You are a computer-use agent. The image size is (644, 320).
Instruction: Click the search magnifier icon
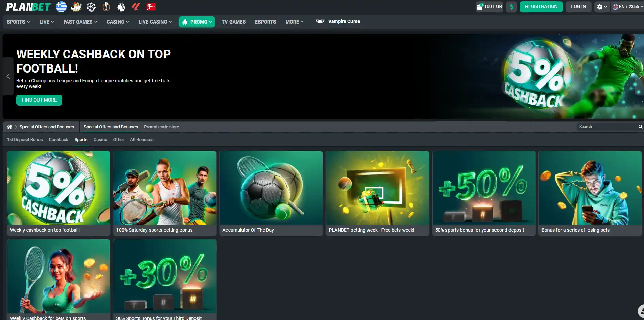[x=640, y=127]
